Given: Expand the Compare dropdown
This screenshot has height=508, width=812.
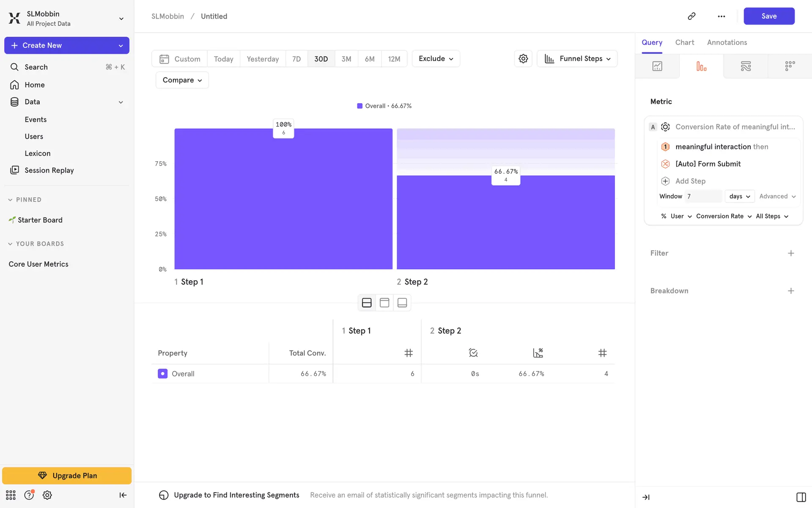Looking at the screenshot, I should pyautogui.click(x=182, y=80).
